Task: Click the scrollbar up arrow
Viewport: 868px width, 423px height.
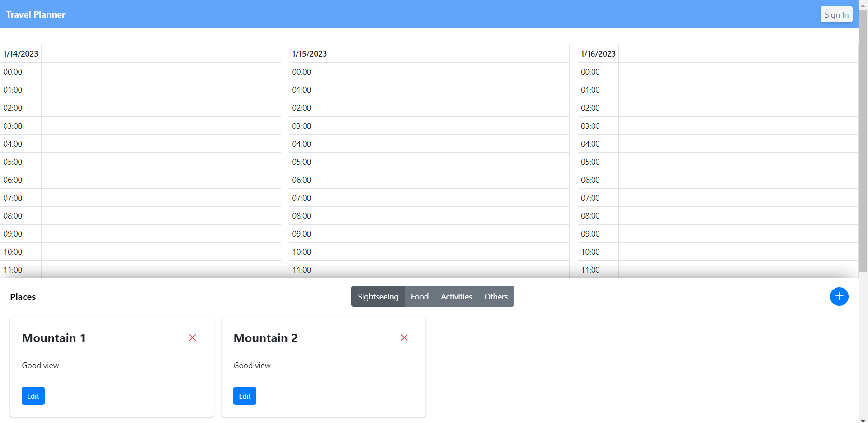Action: (x=863, y=5)
